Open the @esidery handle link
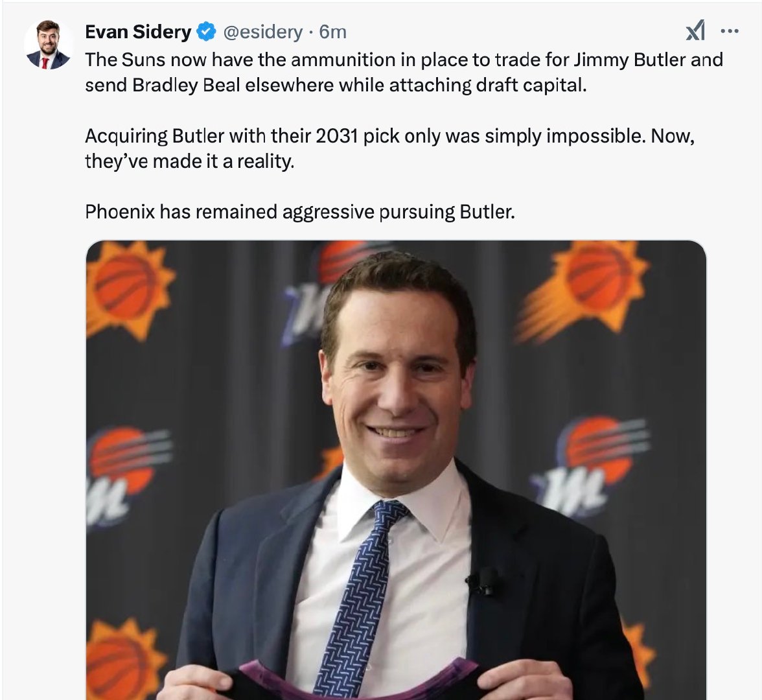This screenshot has width=762, height=700. [262, 31]
